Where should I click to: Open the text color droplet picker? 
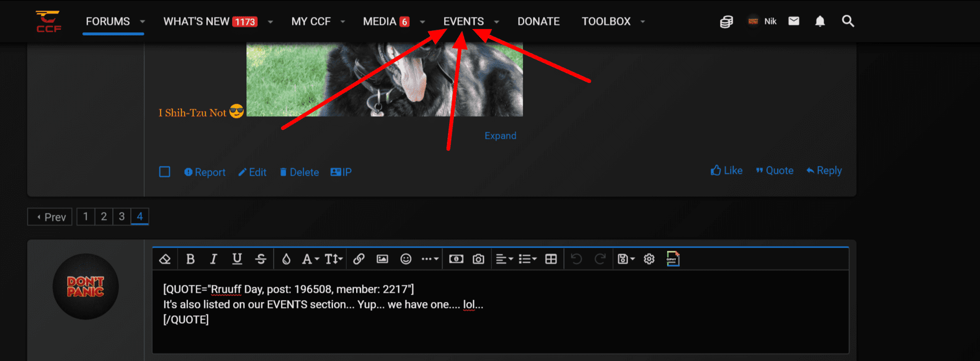[x=286, y=259]
